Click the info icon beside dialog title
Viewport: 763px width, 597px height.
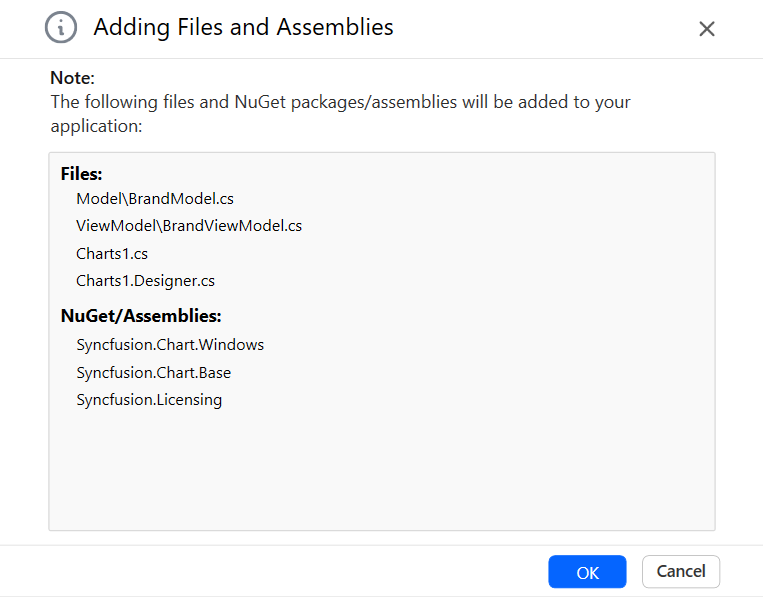coord(61,27)
